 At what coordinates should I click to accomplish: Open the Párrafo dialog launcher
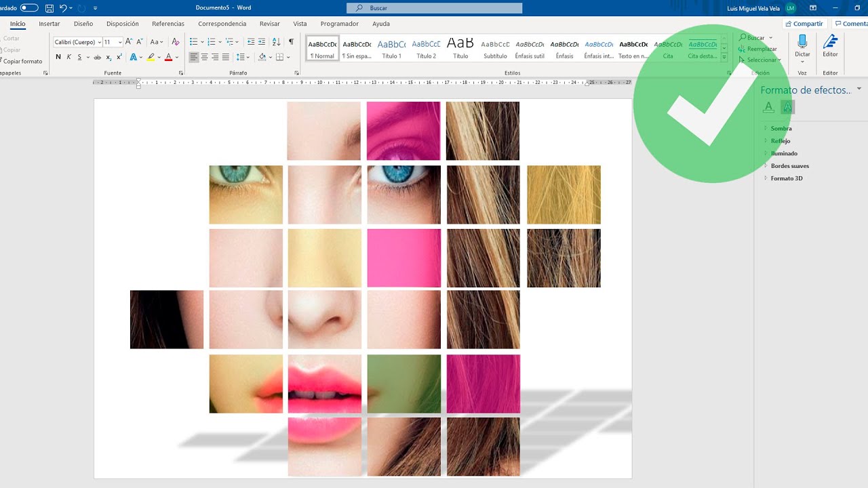coord(297,73)
